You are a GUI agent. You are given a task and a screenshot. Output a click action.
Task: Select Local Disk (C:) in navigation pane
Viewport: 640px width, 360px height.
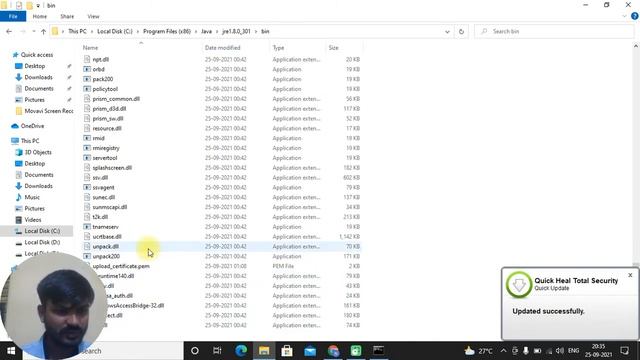point(42,231)
